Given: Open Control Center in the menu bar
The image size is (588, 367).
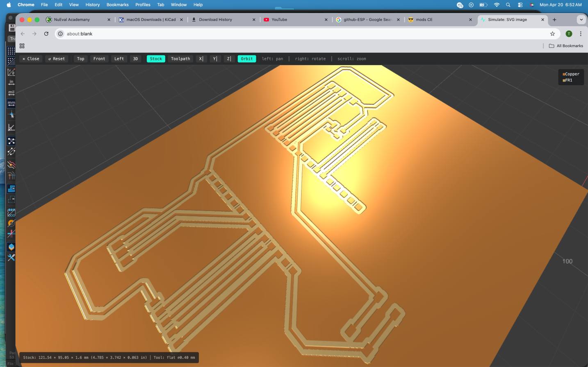Looking at the screenshot, I should [520, 5].
